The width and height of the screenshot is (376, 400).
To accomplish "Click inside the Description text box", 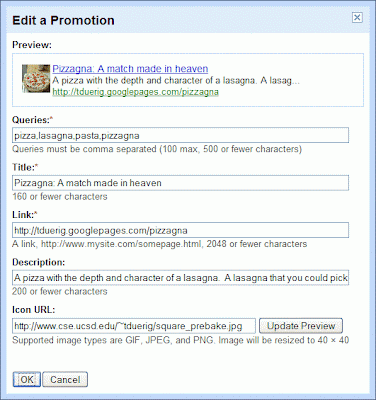I will (180, 278).
